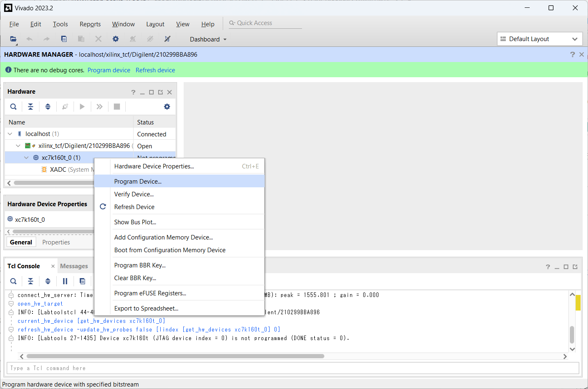The width and height of the screenshot is (588, 389).
Task: Open the Dashboard dropdown
Action: 208,39
